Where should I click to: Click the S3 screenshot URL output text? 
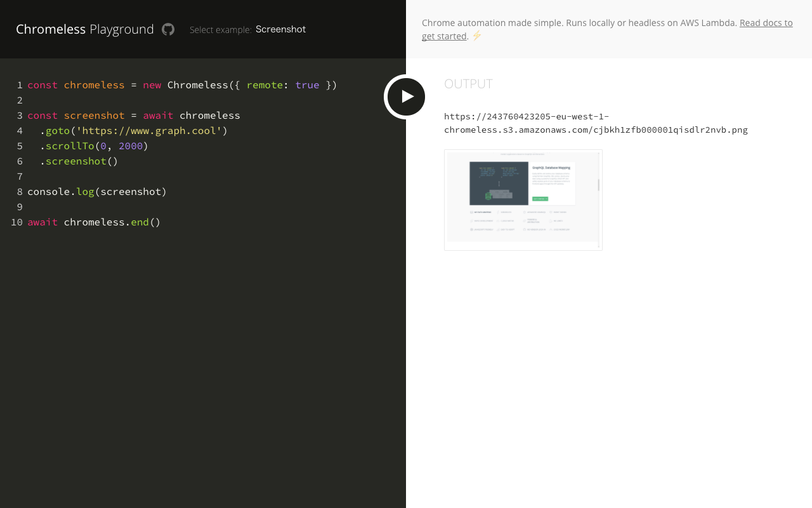(x=596, y=123)
